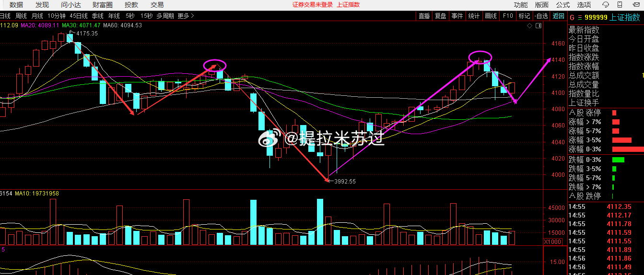
Task: Open the 财富圈 menu
Action: [x=103, y=5]
